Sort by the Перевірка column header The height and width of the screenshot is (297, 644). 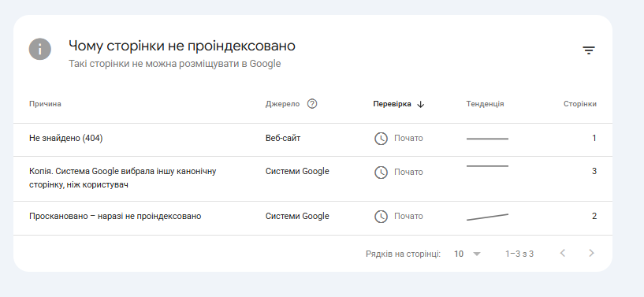tap(392, 104)
